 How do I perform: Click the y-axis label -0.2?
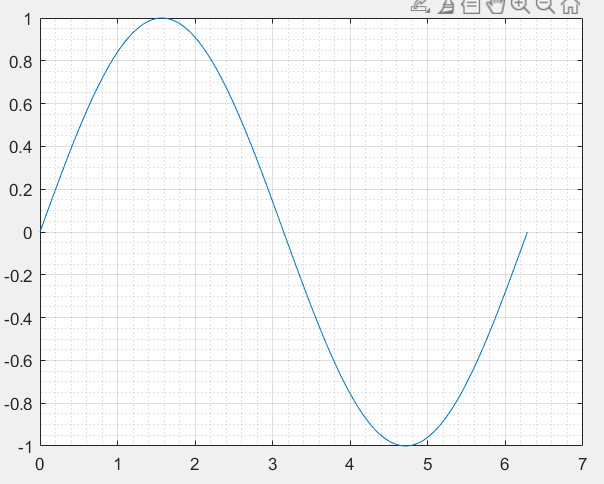18,276
